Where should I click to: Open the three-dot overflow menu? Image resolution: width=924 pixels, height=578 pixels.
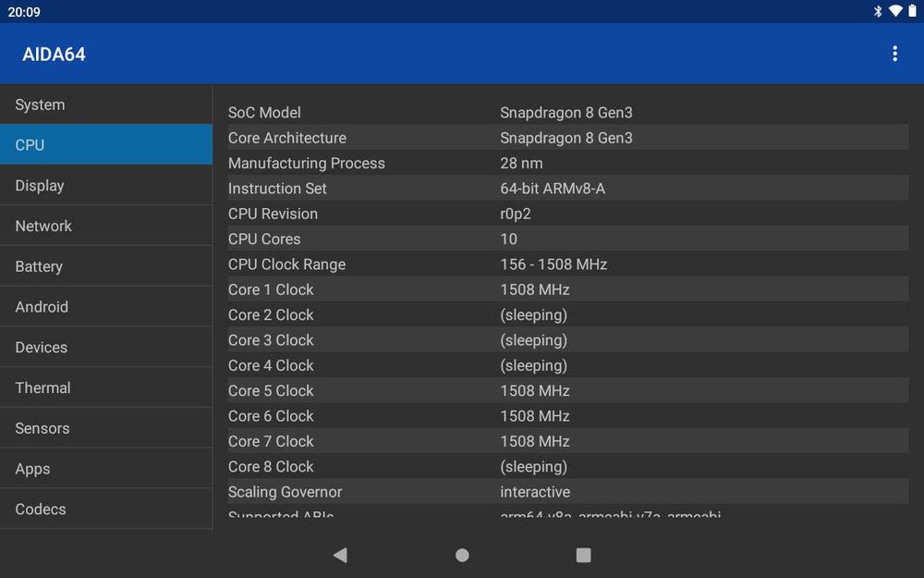[894, 54]
